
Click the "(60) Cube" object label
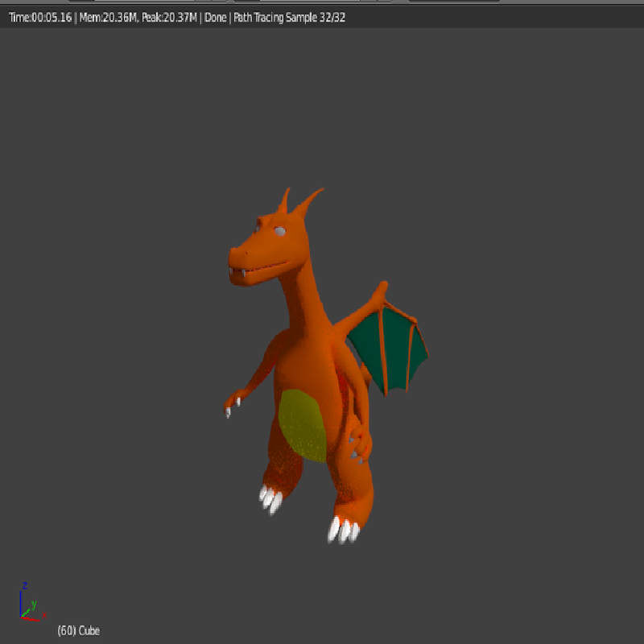coord(79,631)
